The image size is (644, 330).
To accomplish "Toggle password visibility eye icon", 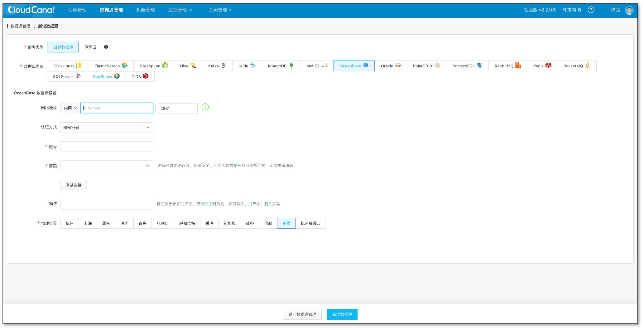I will [148, 166].
